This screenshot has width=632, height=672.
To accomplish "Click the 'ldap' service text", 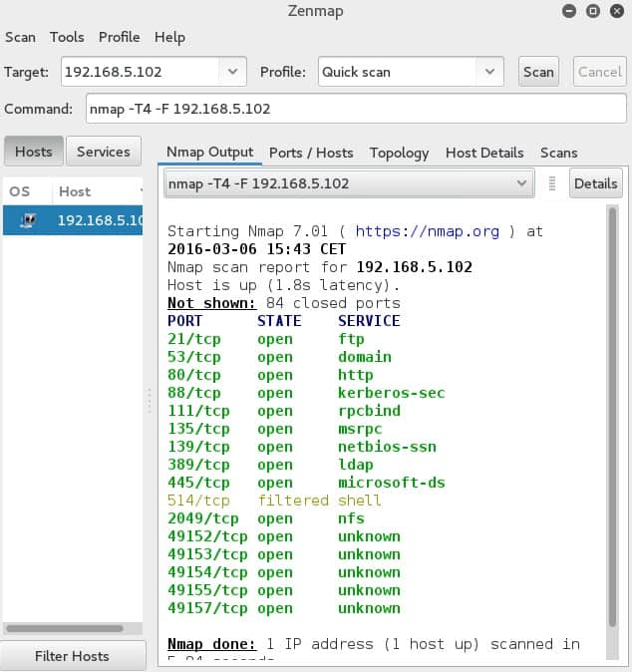I will [355, 465].
